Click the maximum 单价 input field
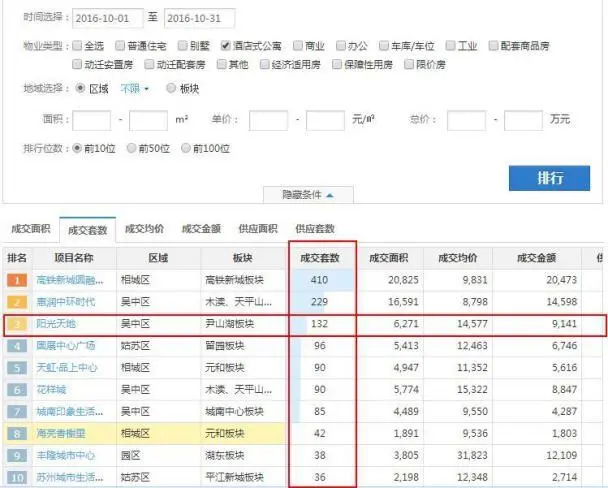 click(325, 121)
